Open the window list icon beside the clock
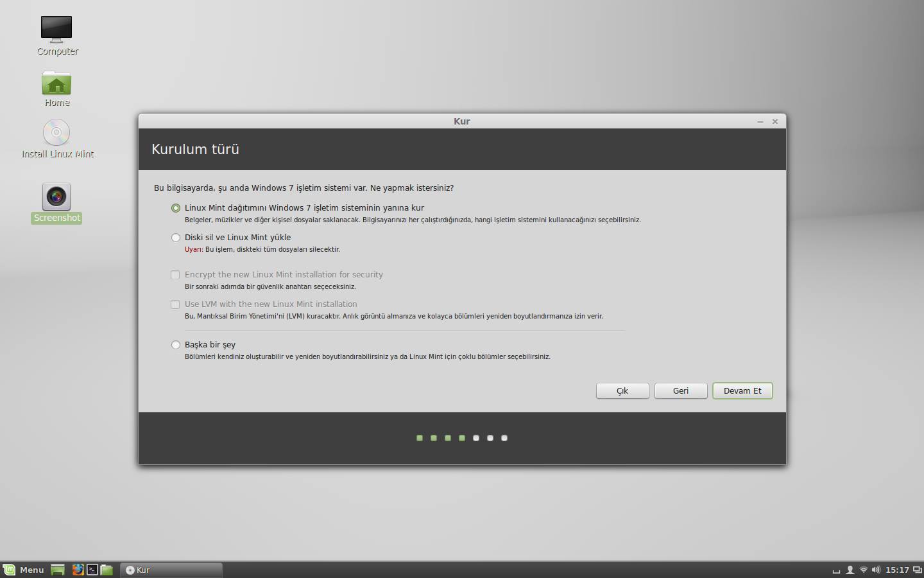This screenshot has height=578, width=924. [918, 570]
